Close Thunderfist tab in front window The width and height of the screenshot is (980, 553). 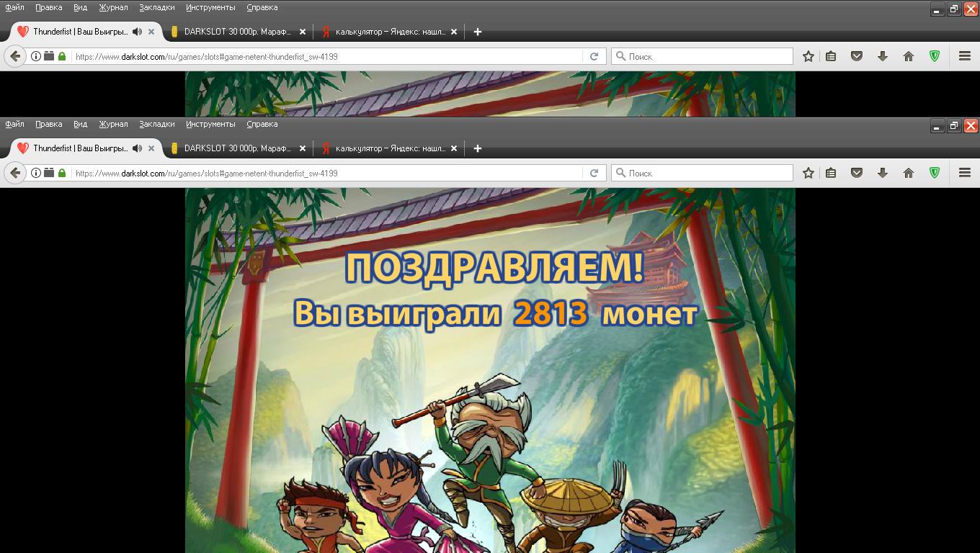pyautogui.click(x=151, y=148)
